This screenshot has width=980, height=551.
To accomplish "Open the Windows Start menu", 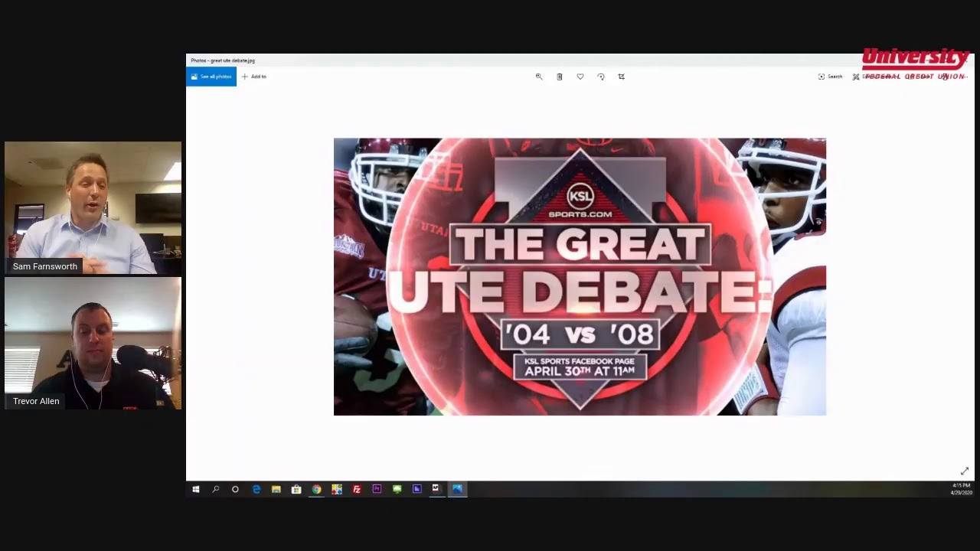I will coord(196,489).
